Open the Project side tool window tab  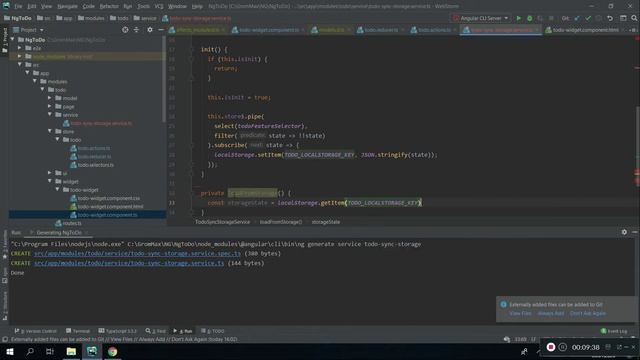coord(4,39)
